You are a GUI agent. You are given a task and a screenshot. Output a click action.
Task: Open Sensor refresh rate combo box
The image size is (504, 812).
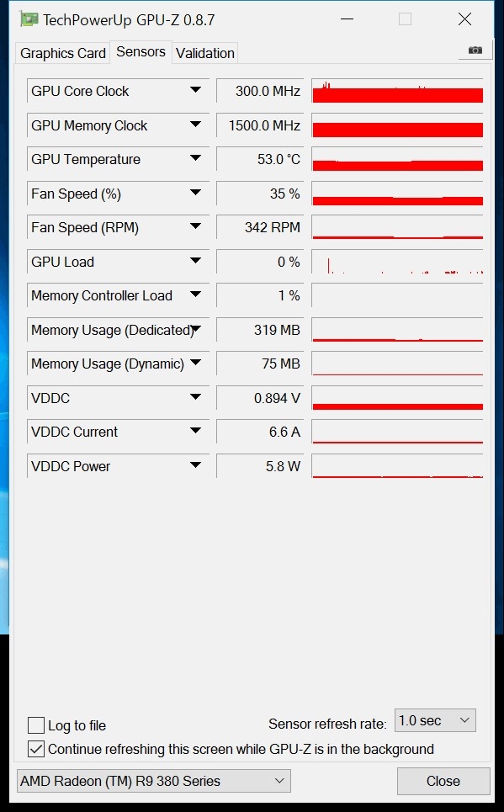pos(435,720)
